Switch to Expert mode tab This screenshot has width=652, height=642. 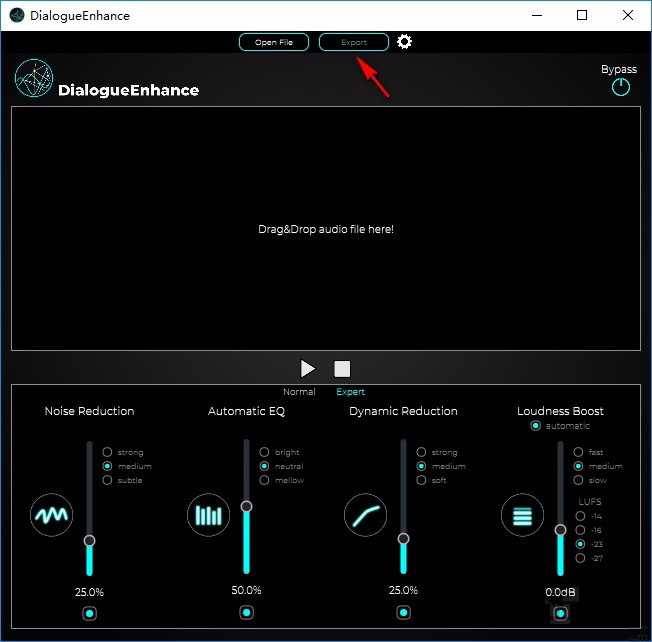(x=350, y=392)
